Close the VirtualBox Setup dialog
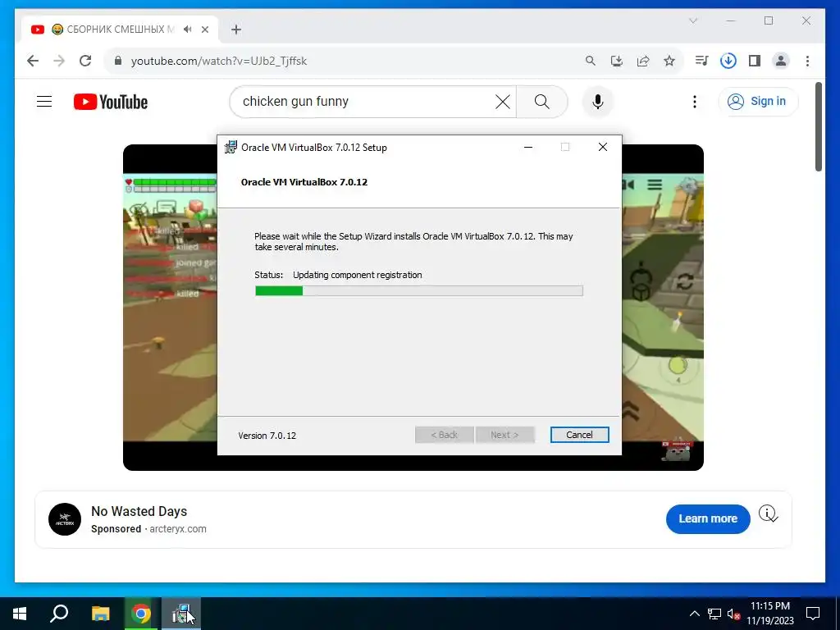This screenshot has height=630, width=840. (x=603, y=147)
